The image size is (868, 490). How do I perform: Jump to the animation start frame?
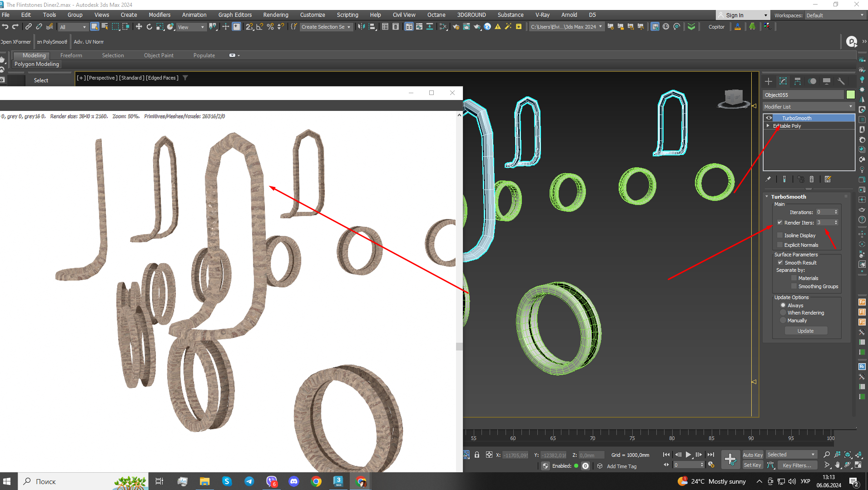click(666, 455)
